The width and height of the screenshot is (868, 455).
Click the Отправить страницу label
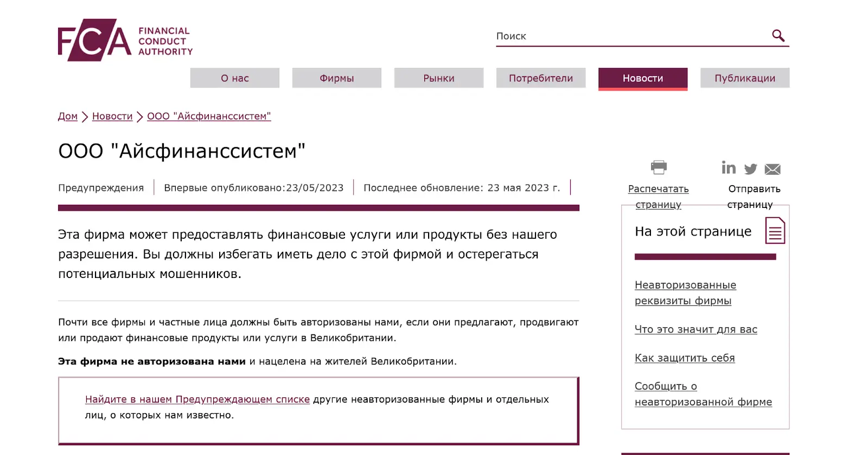pyautogui.click(x=754, y=197)
